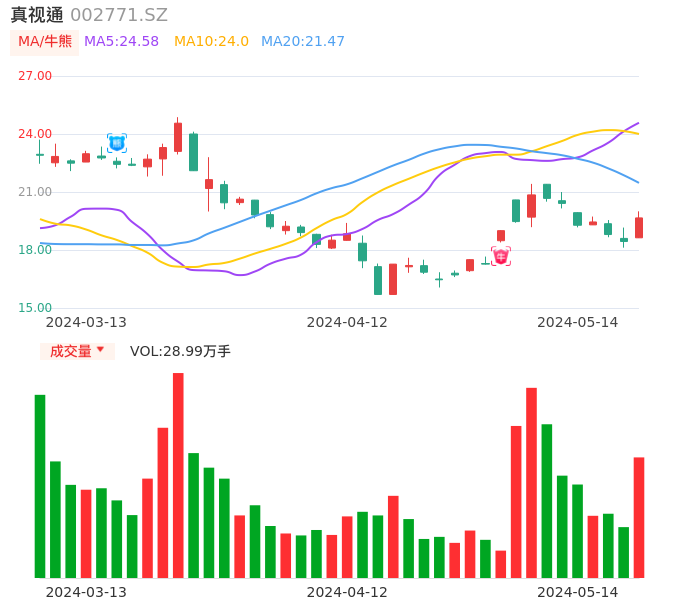Click the red arrow beside 成交量
The image size is (686, 606).
[x=100, y=350]
